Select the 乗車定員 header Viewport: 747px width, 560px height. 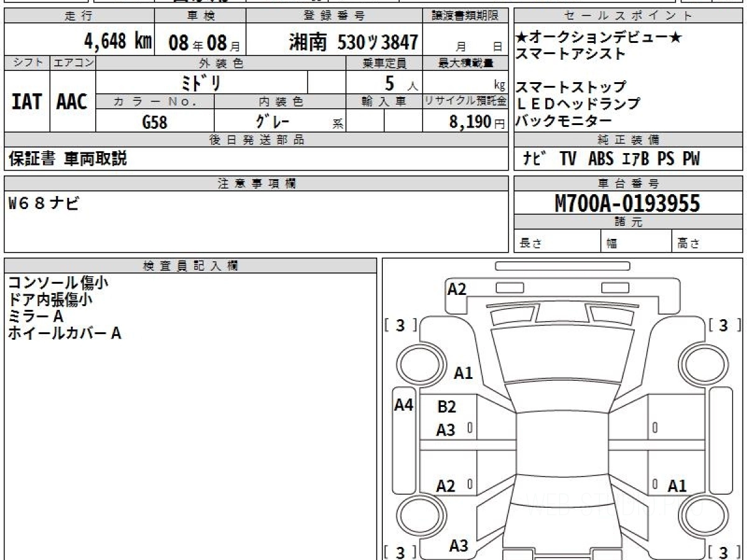[x=384, y=63]
